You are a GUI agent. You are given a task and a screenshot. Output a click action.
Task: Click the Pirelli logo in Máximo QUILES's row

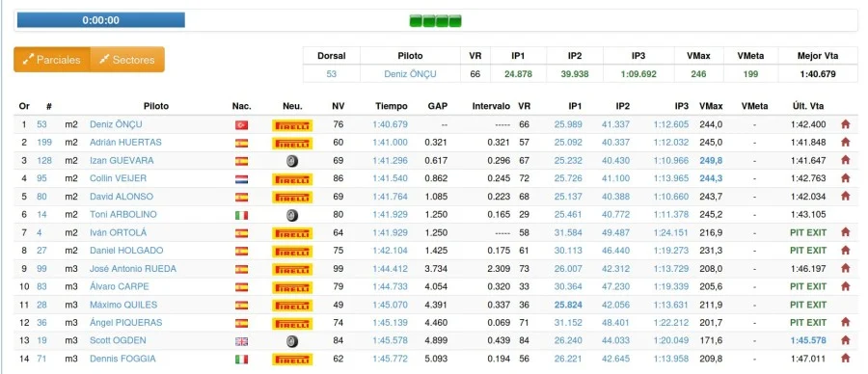(292, 305)
